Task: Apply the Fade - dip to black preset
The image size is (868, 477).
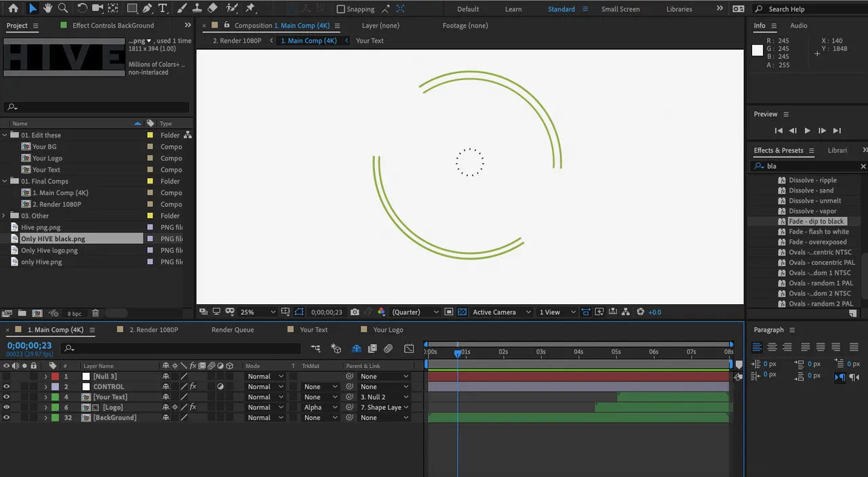Action: click(x=816, y=222)
